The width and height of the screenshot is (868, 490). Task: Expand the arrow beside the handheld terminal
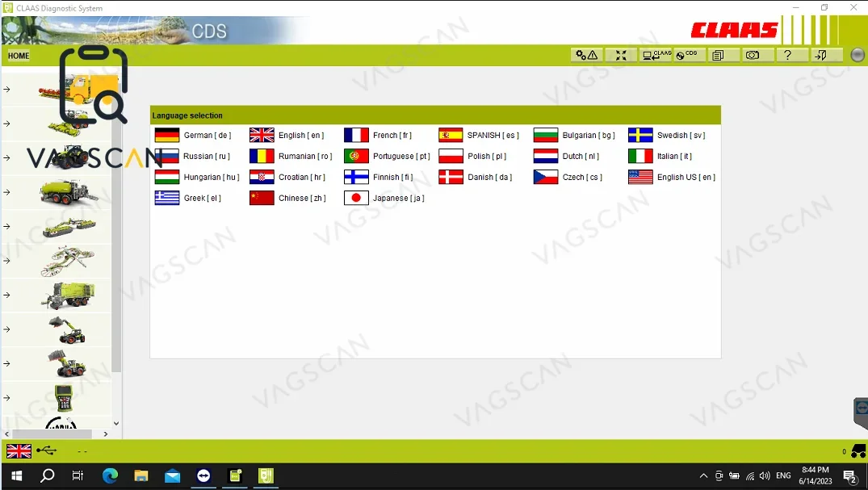[x=6, y=398]
